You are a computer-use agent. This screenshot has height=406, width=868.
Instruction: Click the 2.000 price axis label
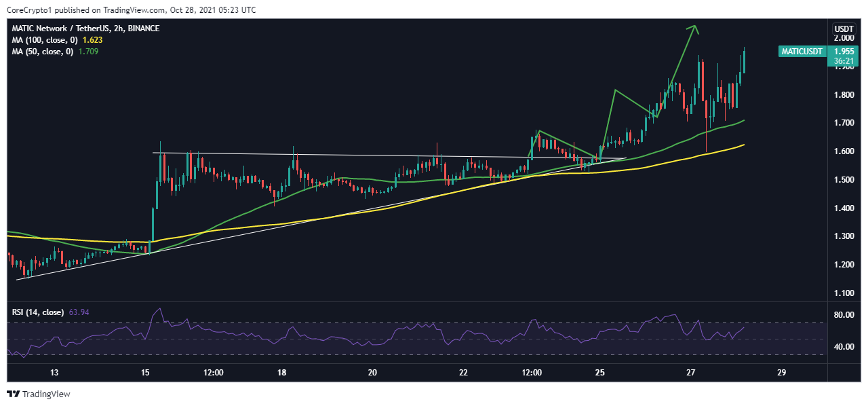[x=844, y=39]
